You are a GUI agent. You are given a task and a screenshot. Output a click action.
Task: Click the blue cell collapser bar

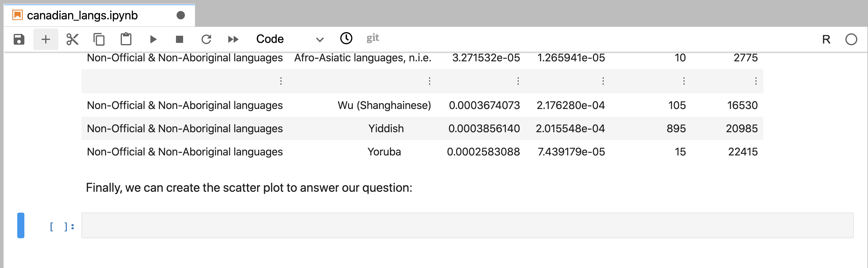pos(21,225)
